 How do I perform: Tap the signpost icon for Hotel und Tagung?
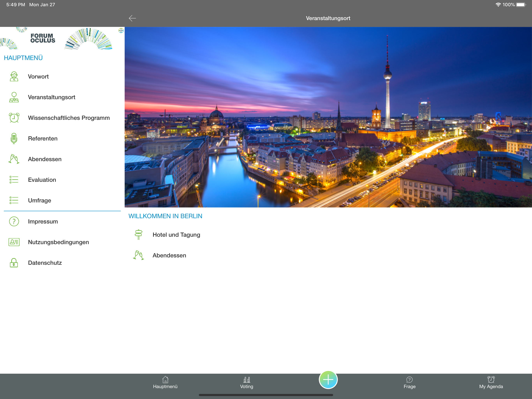click(138, 235)
